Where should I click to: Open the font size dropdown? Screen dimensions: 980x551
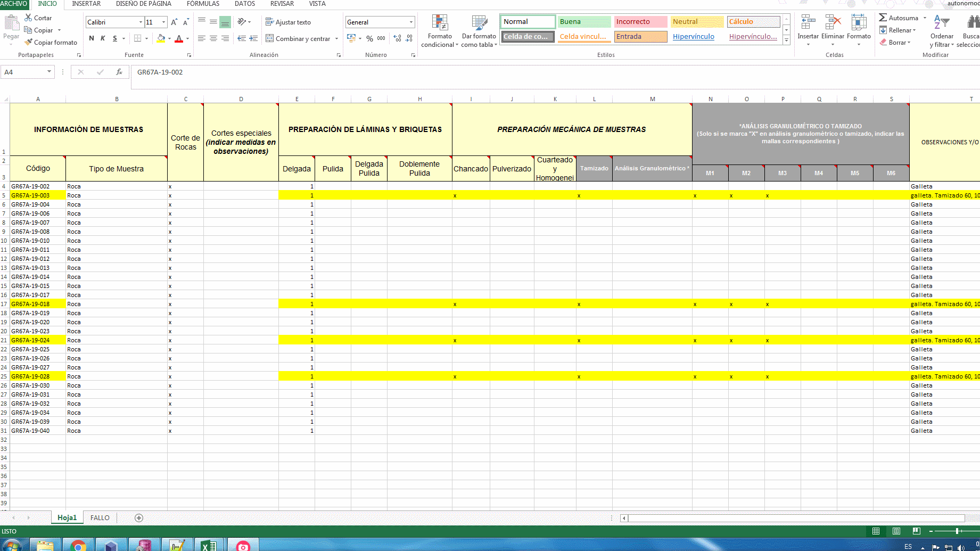163,22
